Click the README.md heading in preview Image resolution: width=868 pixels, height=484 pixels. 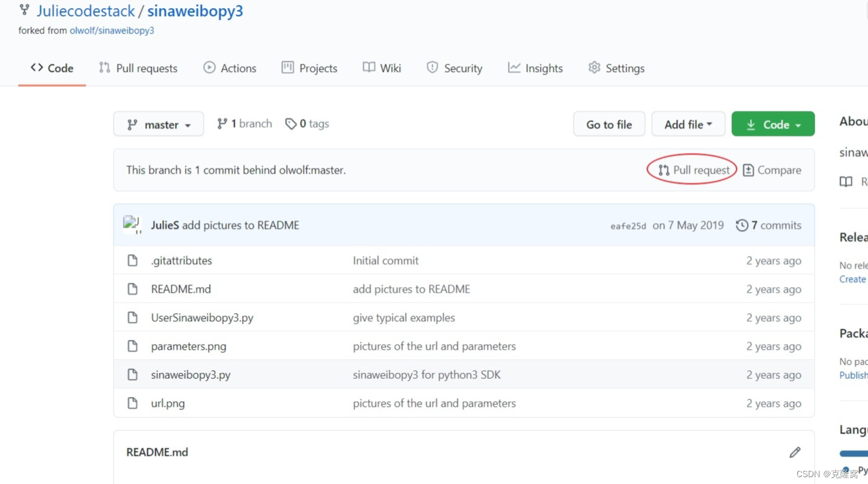(x=157, y=452)
